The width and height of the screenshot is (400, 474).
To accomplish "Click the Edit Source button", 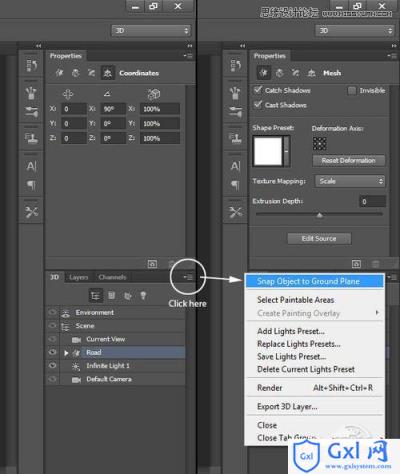I will 319,239.
